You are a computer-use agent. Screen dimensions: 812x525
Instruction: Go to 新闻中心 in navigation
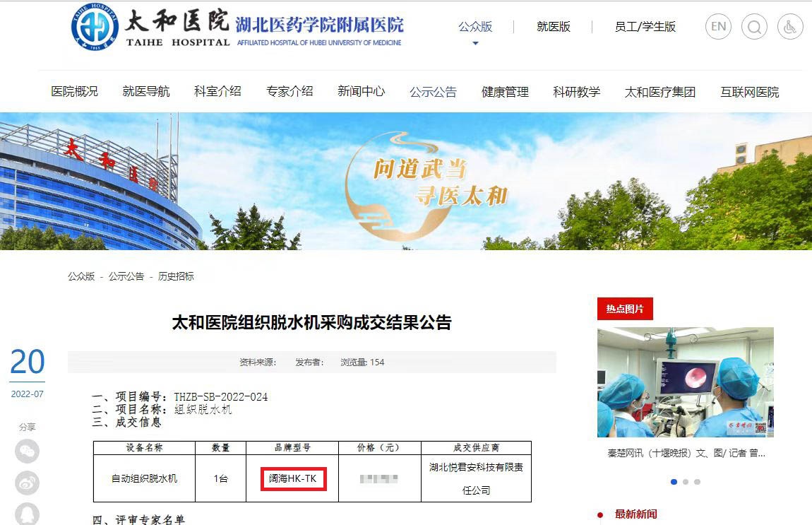point(361,92)
